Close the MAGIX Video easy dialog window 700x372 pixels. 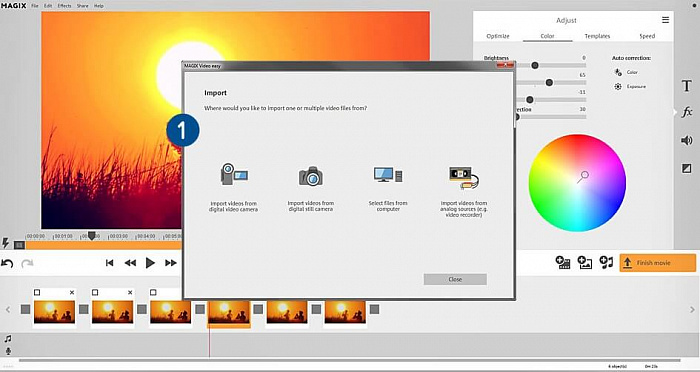point(505,66)
